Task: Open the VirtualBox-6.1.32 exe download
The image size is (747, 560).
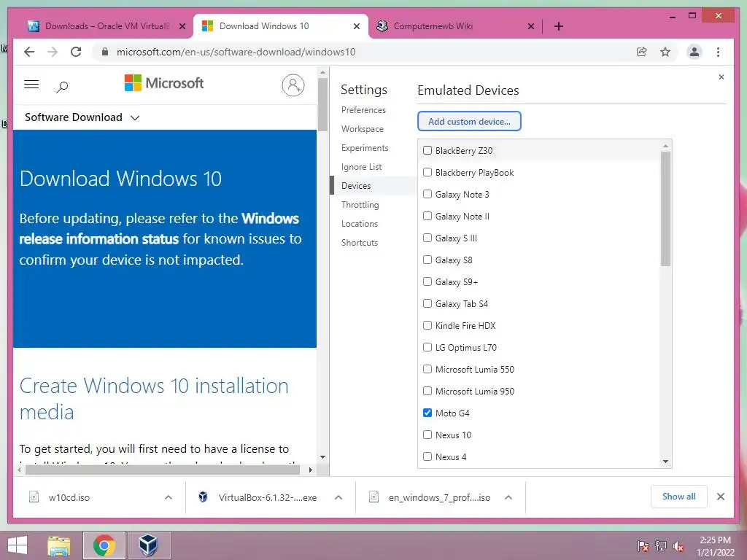Action: (x=267, y=497)
